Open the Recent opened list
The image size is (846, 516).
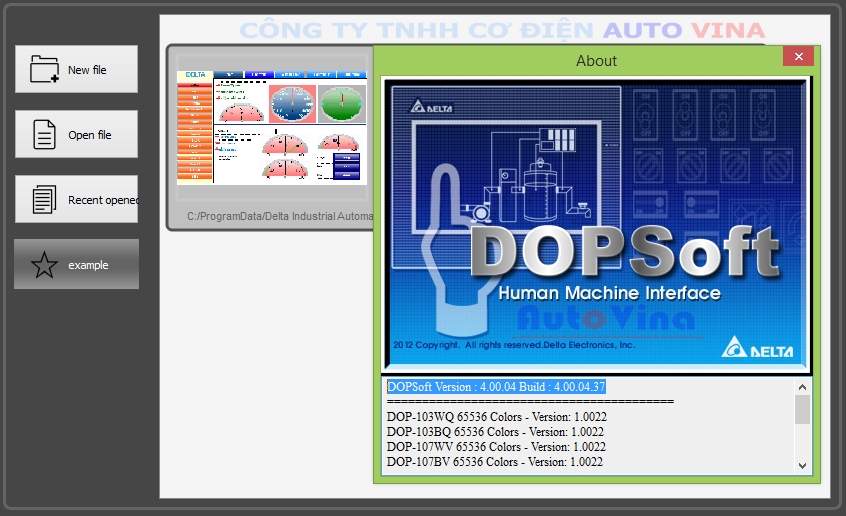click(x=76, y=199)
